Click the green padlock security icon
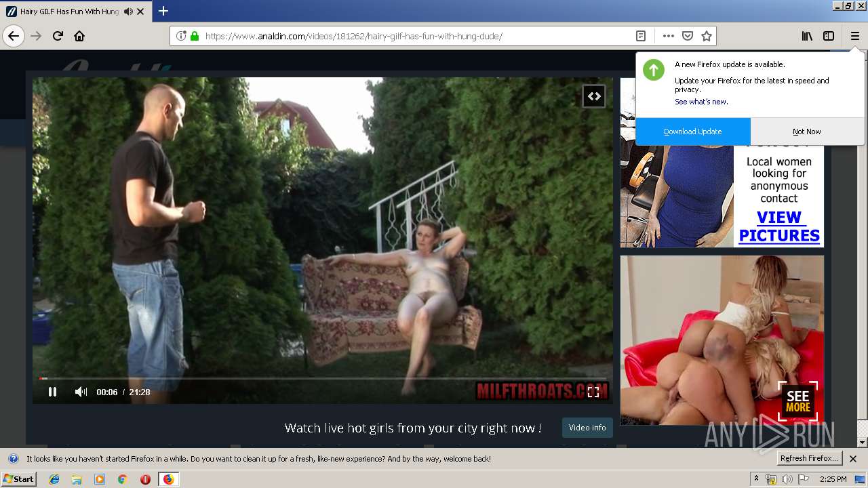 point(195,36)
